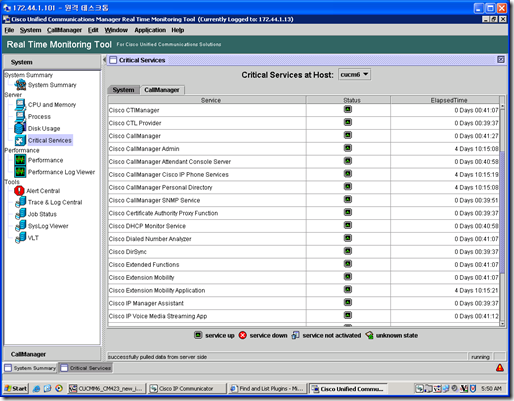This screenshot has height=401, width=514.
Task: Click the Windows Start button
Action: (x=16, y=388)
